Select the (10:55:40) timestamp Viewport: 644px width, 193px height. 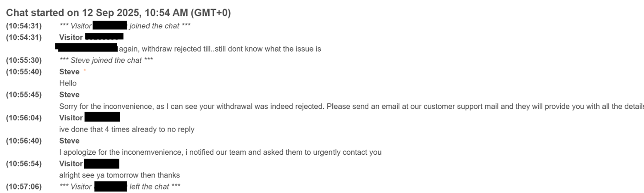[x=24, y=72]
